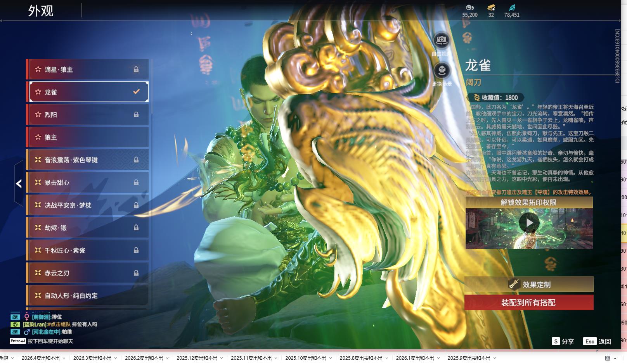The image size is (627, 364).
Task: Click the 55,200 coin currency icon
Action: 469,7
